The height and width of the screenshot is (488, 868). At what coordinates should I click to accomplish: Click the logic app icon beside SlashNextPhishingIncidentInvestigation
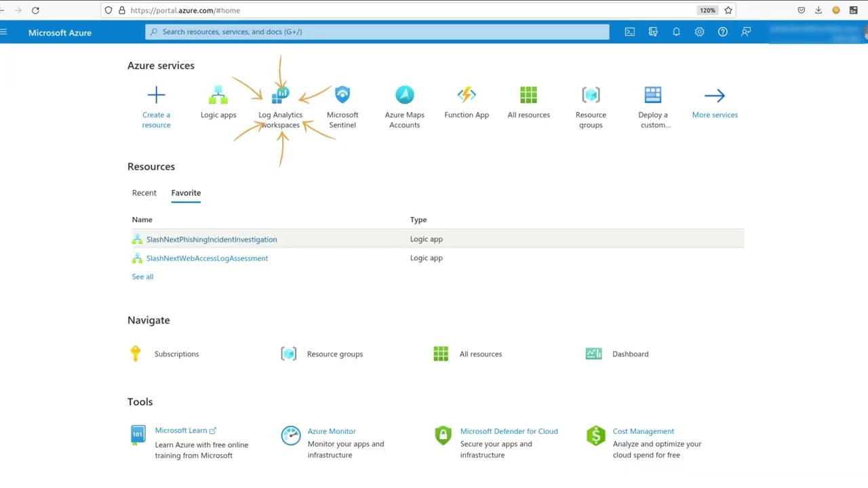point(137,239)
